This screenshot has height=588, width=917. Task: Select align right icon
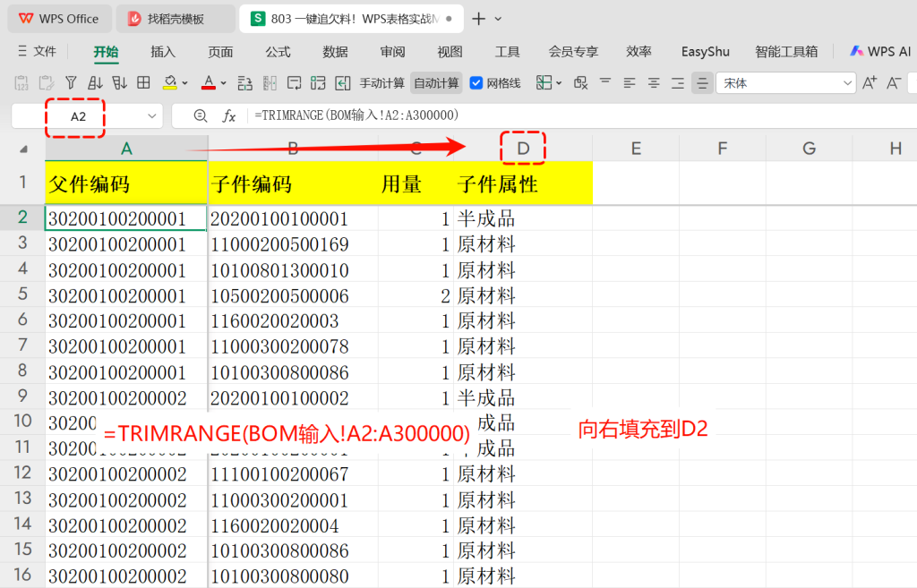click(x=678, y=83)
